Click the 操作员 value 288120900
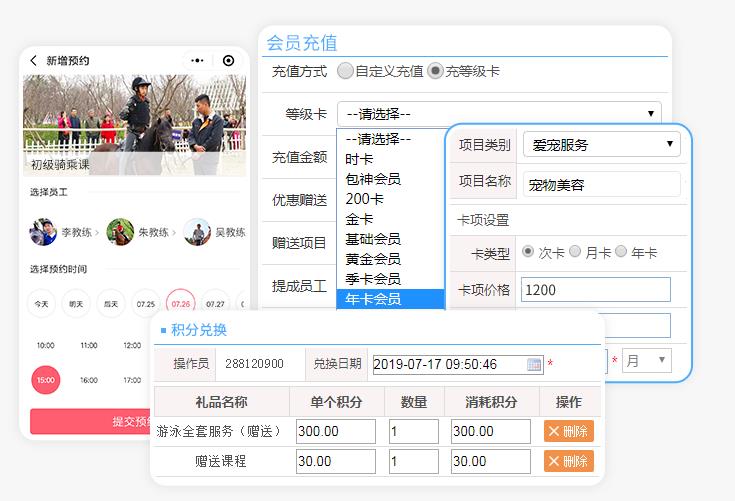The height and width of the screenshot is (501, 735). (255, 364)
